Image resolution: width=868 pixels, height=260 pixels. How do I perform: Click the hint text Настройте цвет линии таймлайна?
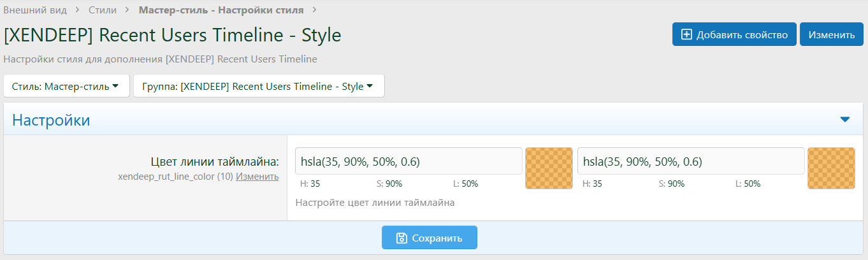pos(375,203)
